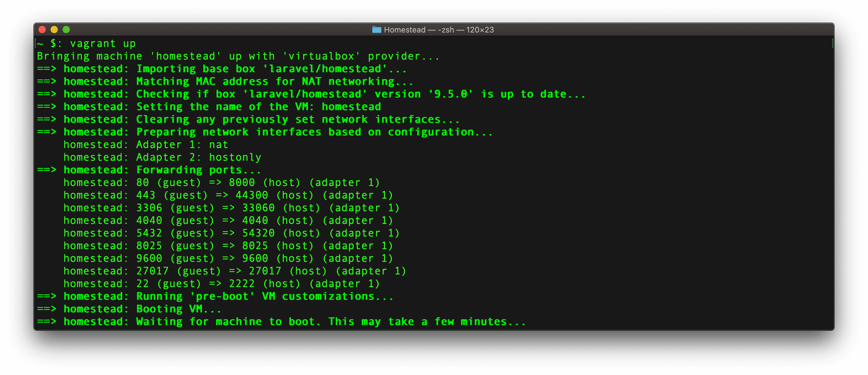Click the window title 'Homestead — -zsh — 120×23'
The height and width of the screenshot is (375, 868).
tap(439, 30)
